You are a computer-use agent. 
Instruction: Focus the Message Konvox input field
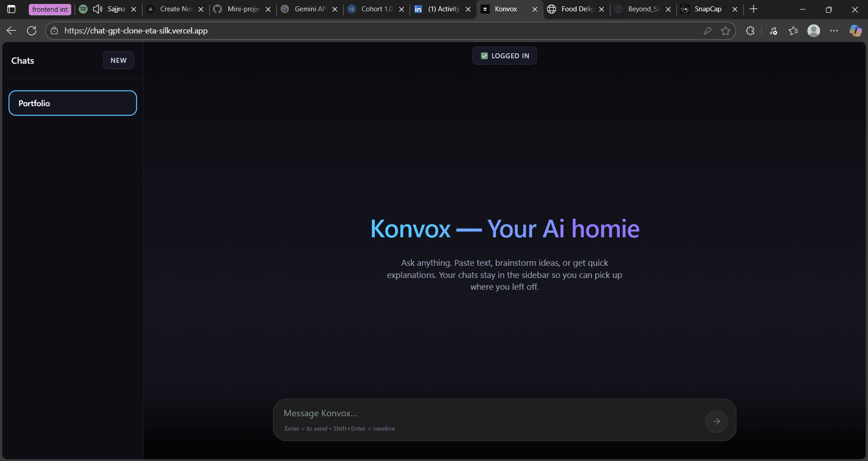(491, 413)
